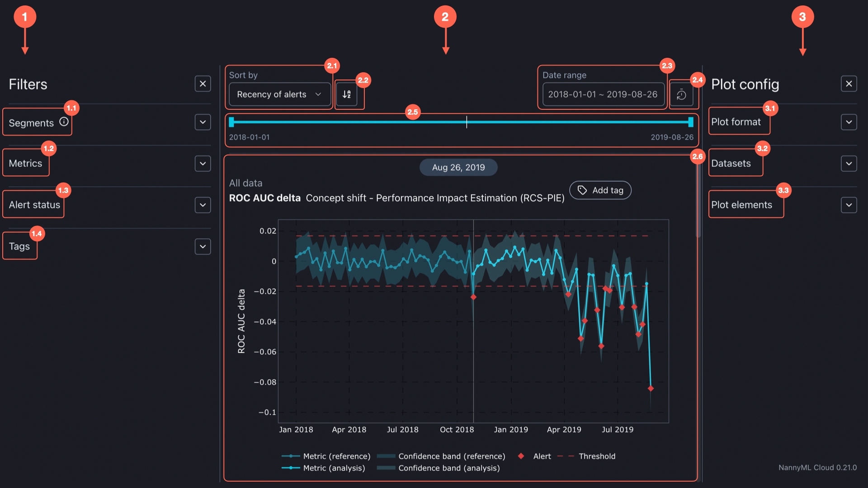Click the Segments info icon
Viewport: 868px width, 488px height.
tap(64, 122)
